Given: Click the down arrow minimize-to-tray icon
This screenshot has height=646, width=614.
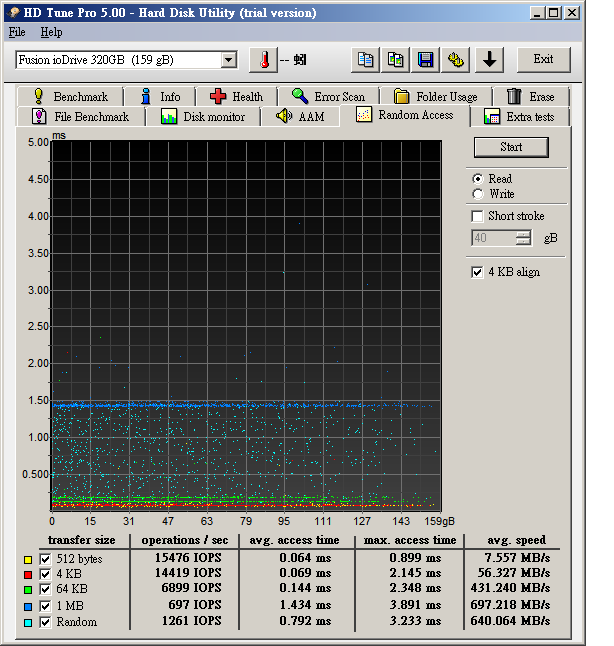Looking at the screenshot, I should click(490, 60).
